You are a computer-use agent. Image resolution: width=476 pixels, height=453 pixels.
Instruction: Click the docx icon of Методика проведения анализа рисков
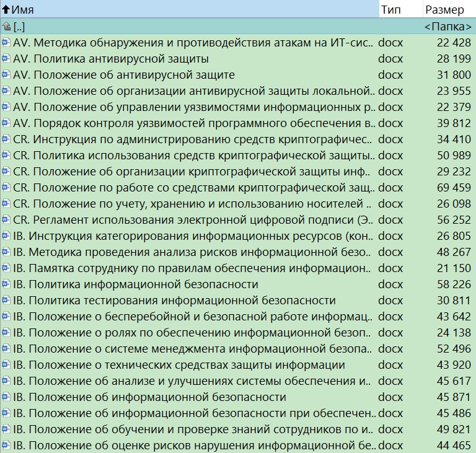click(x=6, y=252)
